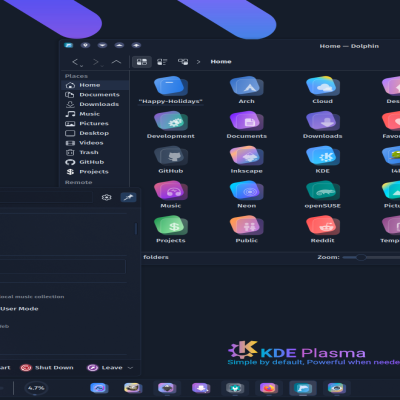Open Desktop in Places sidebar
This screenshot has height=400, width=400.
(95, 133)
